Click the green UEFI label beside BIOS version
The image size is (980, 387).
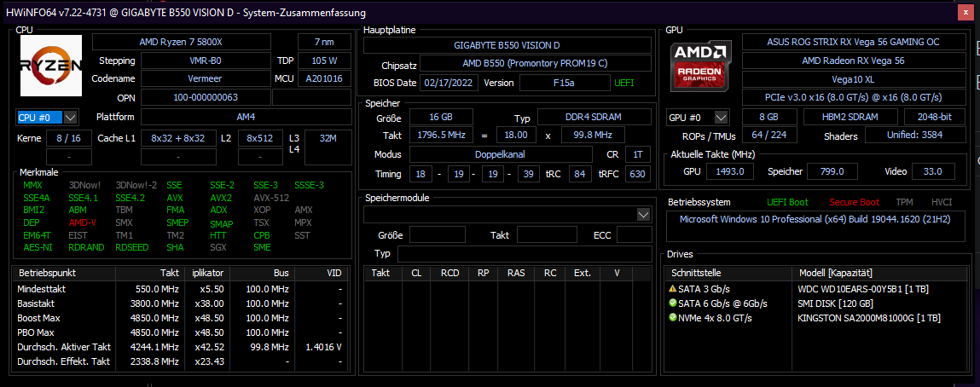click(623, 83)
